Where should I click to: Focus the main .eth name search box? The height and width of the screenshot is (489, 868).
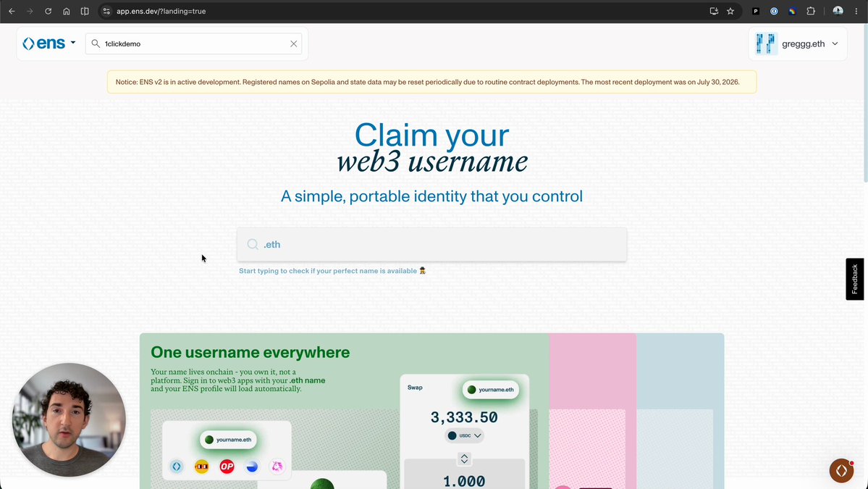click(431, 244)
